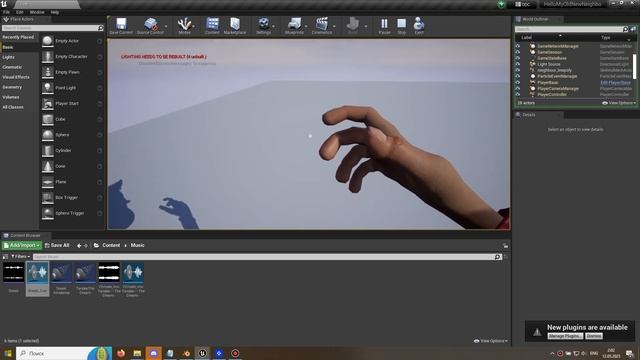
Task: Select the Lights category tab
Action: (9, 57)
